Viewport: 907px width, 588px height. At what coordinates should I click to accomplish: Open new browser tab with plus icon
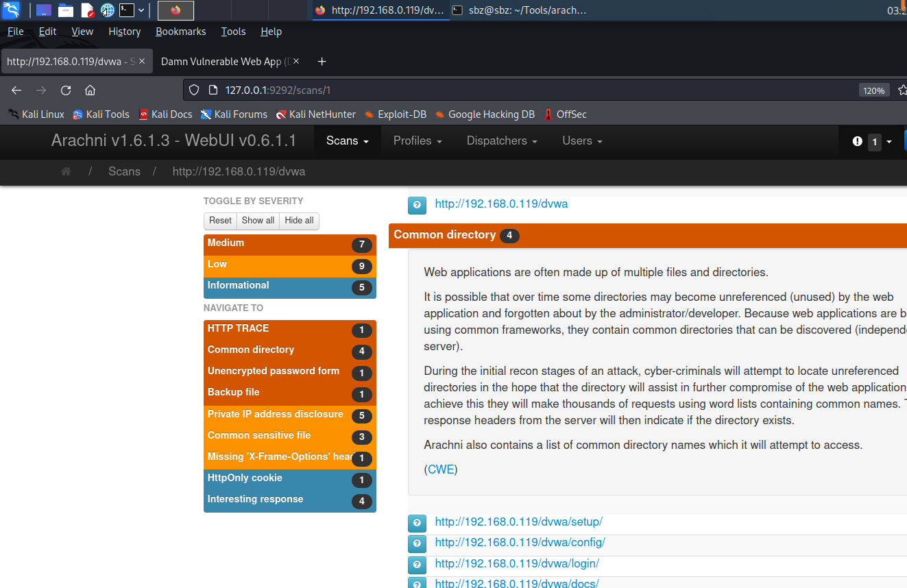(322, 62)
